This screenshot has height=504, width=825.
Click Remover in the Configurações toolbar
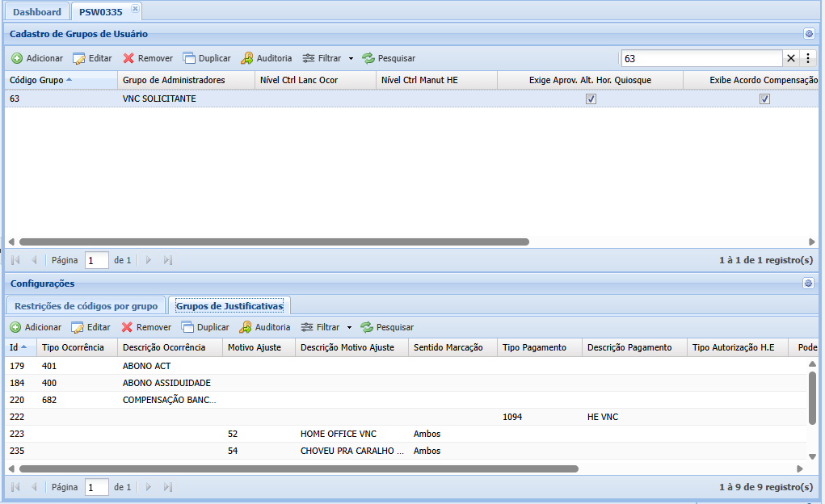pyautogui.click(x=146, y=327)
